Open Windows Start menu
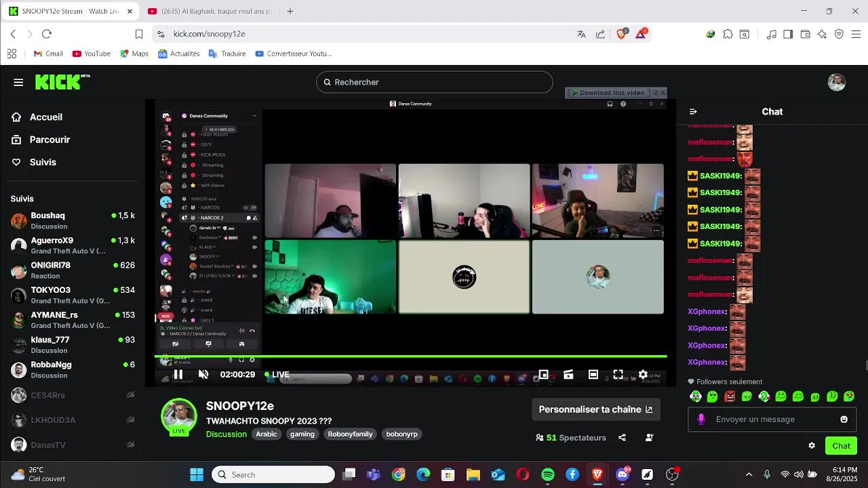 pos(197,474)
